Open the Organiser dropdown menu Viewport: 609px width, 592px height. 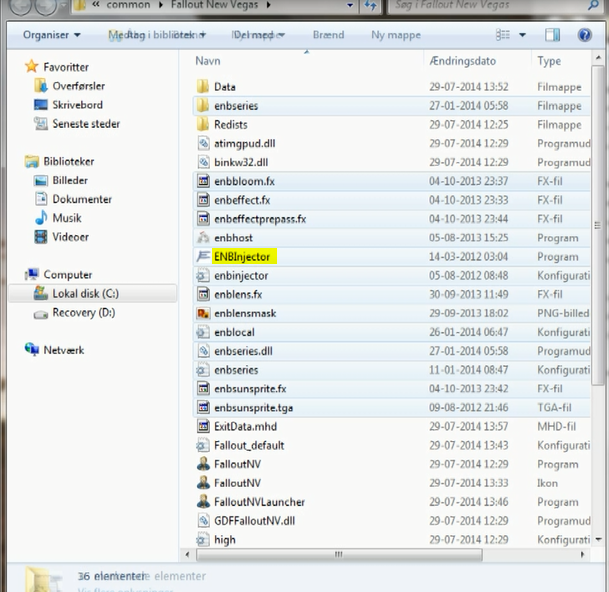click(x=52, y=35)
